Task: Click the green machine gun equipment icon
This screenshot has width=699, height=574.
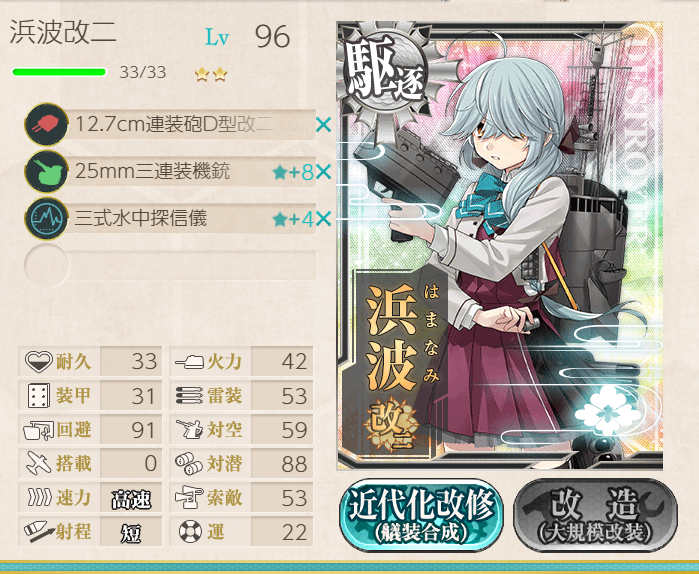Action: click(x=46, y=172)
